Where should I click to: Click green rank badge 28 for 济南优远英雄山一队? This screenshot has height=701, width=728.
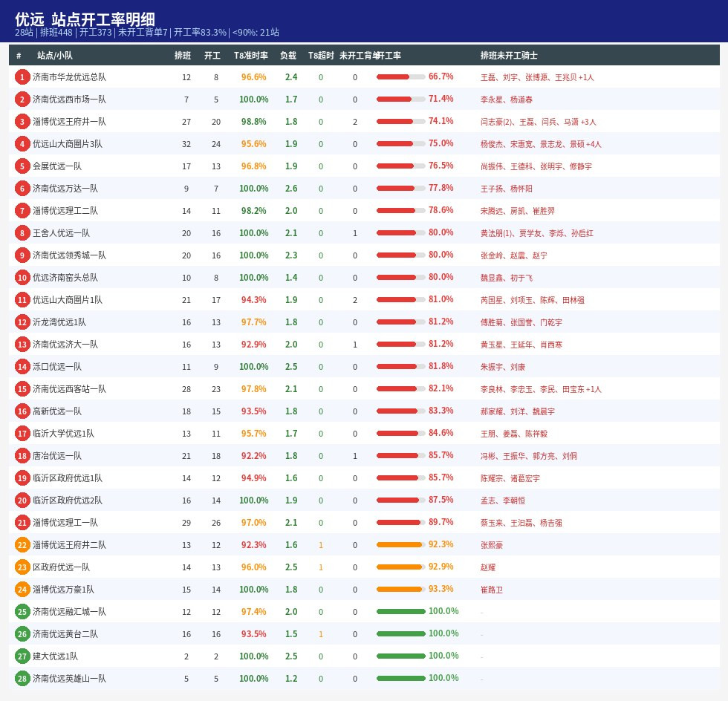tap(22, 679)
